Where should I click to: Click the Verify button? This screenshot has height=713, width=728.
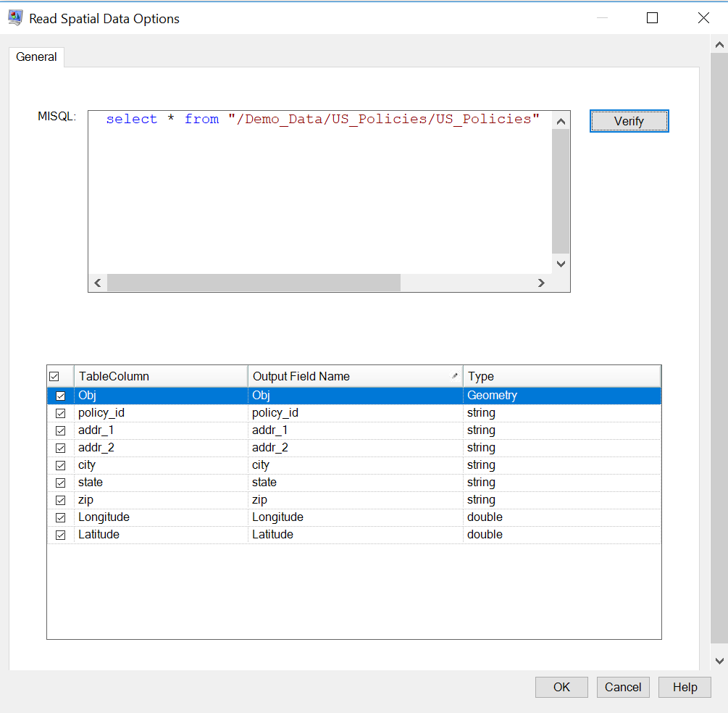click(x=629, y=121)
